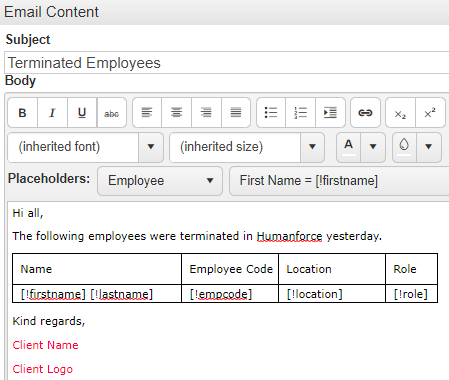Toggle underline formatting

82,113
